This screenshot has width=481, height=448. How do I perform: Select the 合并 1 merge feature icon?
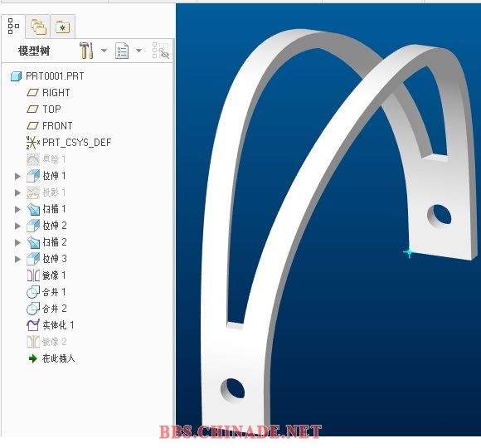tap(33, 292)
